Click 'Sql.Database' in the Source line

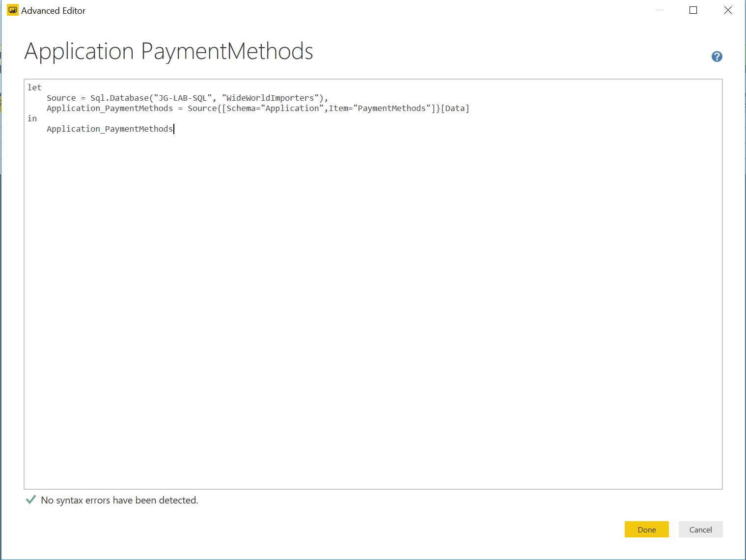click(119, 98)
